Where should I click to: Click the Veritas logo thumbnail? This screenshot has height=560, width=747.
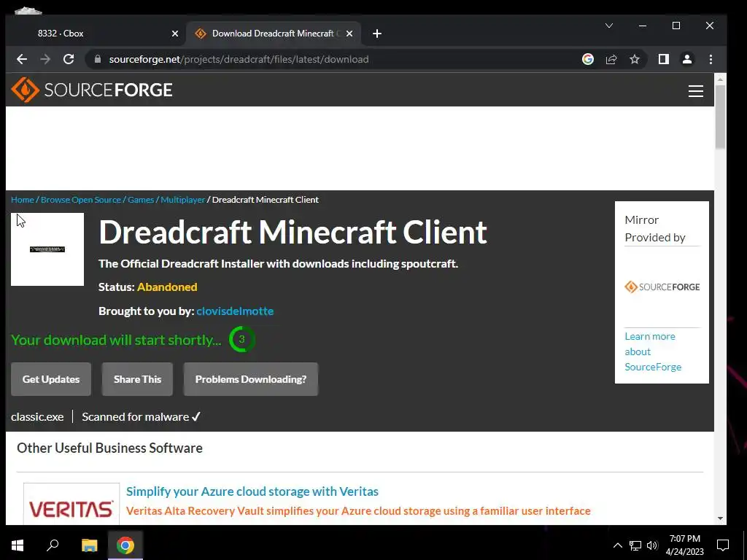71,505
